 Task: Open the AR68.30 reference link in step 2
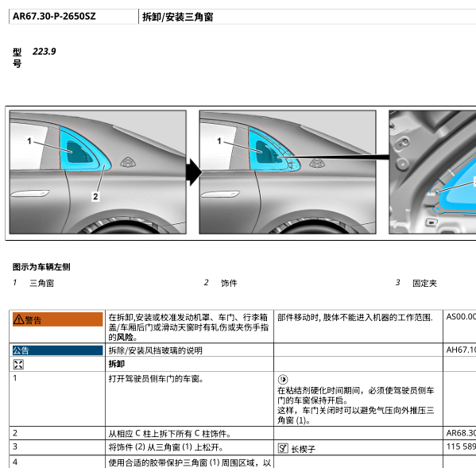[461, 433]
